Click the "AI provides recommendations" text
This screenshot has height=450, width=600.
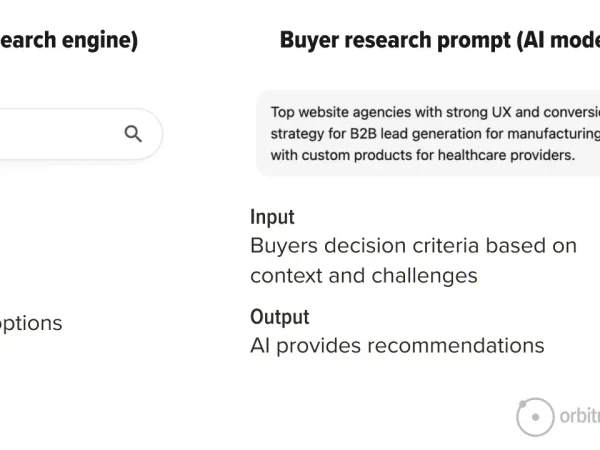[397, 346]
